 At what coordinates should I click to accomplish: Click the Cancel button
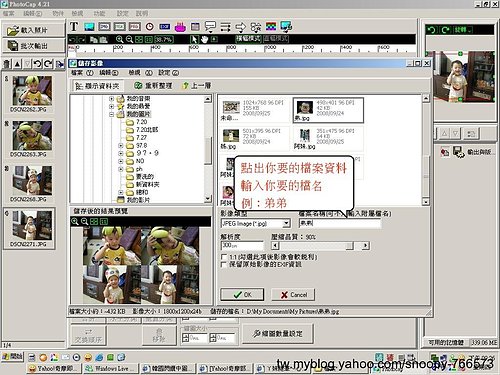[x=293, y=295]
